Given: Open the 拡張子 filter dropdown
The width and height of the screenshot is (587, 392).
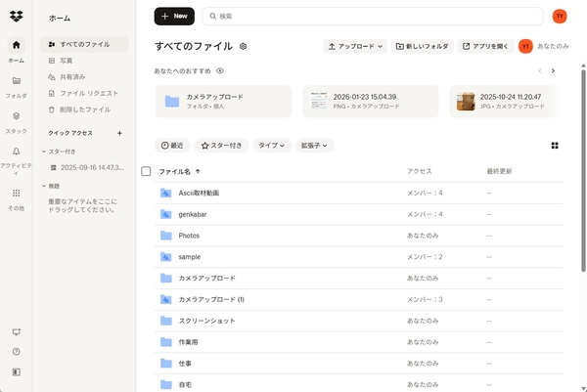Looking at the screenshot, I should pyautogui.click(x=315, y=146).
